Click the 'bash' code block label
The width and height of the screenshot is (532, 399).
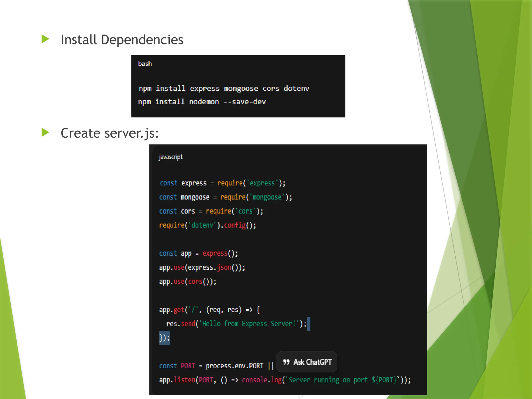point(145,64)
